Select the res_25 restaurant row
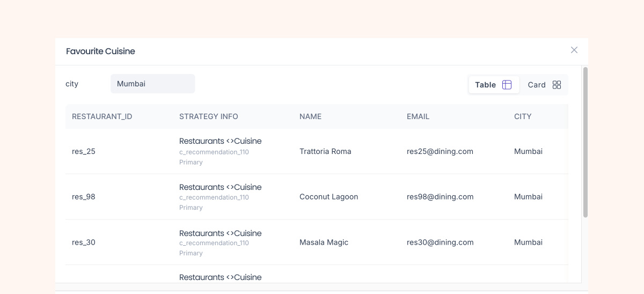Viewport: 644px width, 294px height. coord(84,151)
